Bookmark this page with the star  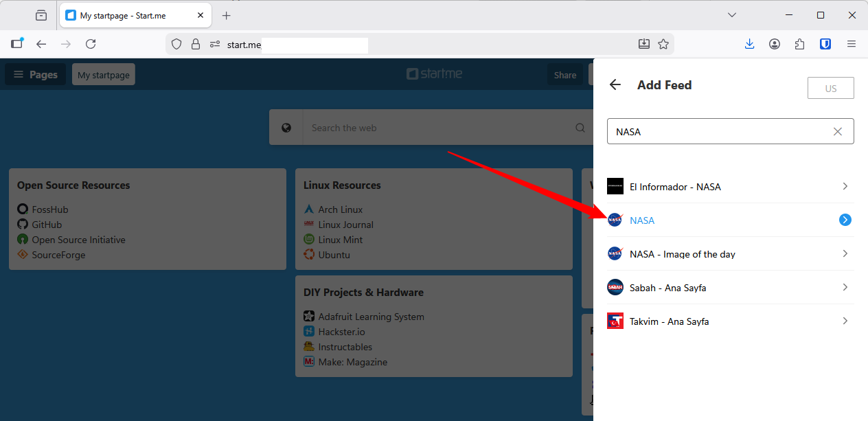[663, 44]
